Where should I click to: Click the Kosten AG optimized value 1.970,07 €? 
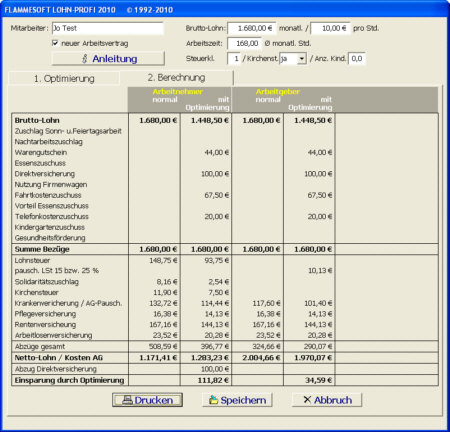click(x=313, y=358)
